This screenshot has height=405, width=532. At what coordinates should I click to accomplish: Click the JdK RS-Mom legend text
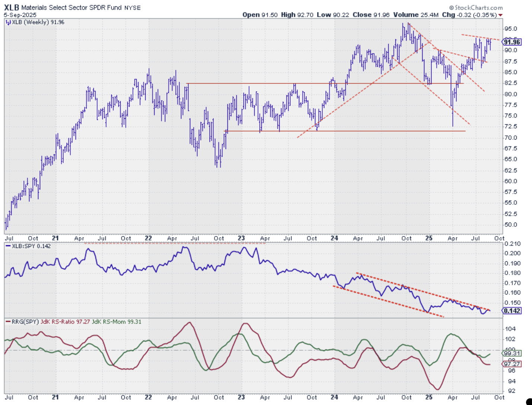[x=117, y=322]
